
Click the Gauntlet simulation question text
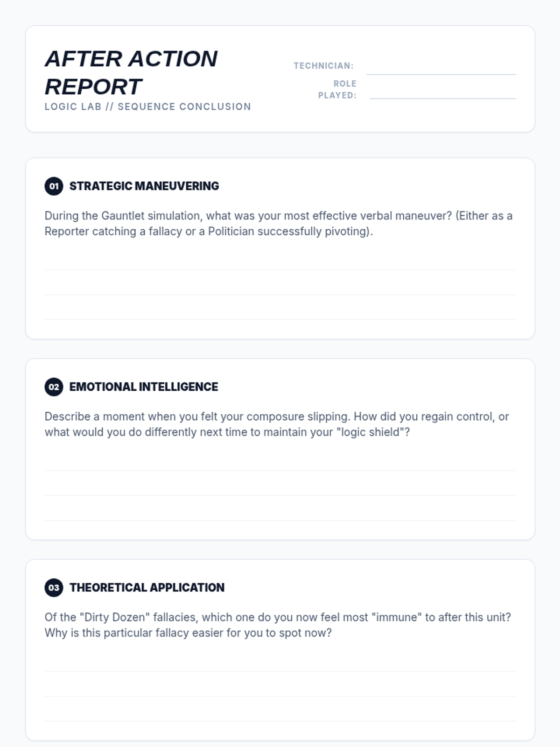click(278, 224)
